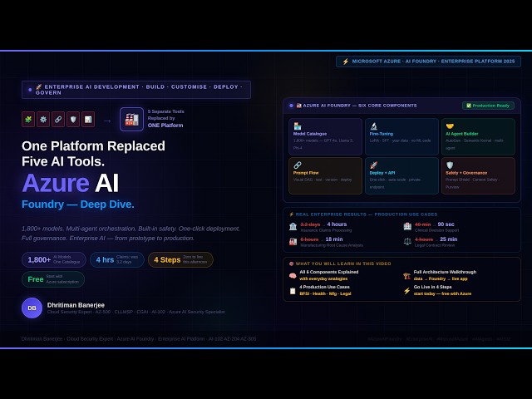Select the Prompt Flow card title
The image size is (532, 399).
(306, 173)
